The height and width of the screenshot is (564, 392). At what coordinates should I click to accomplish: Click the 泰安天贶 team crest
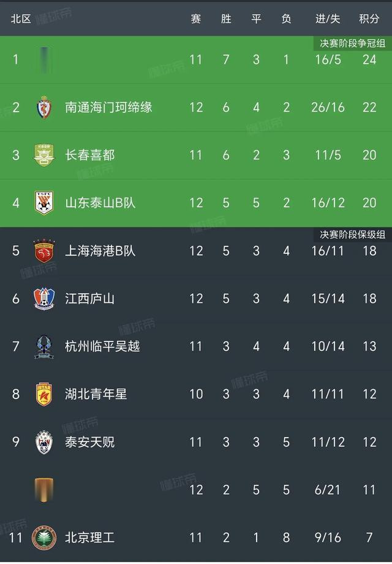(x=44, y=442)
